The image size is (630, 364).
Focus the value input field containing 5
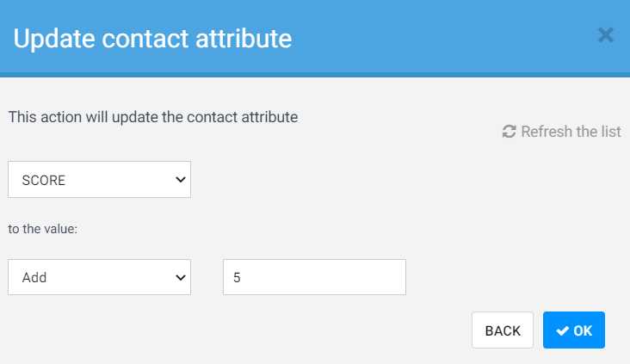tap(314, 277)
